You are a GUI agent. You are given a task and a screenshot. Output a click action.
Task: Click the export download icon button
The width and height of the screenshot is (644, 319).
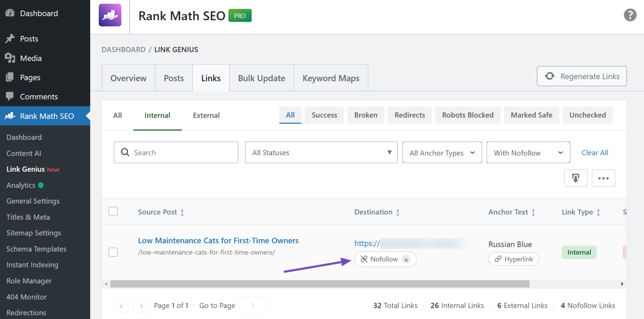pyautogui.click(x=575, y=178)
